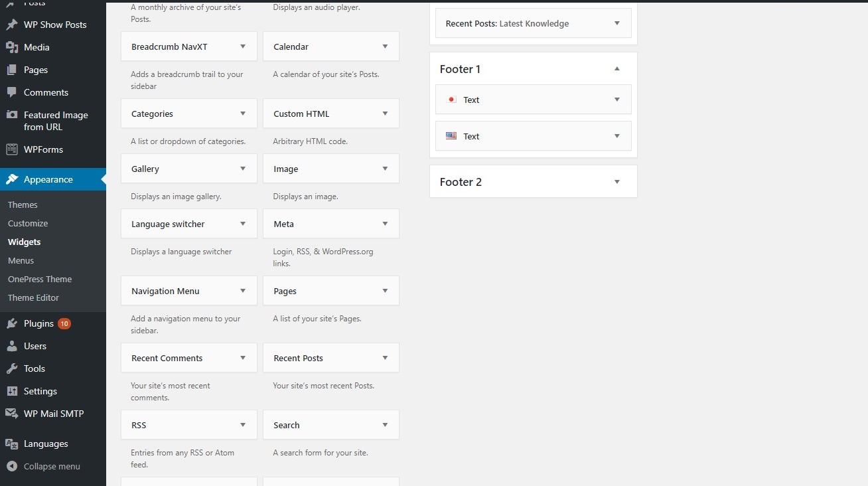Click the Breadcrumb NavXT widget title
The height and width of the screenshot is (486, 868).
tap(169, 46)
